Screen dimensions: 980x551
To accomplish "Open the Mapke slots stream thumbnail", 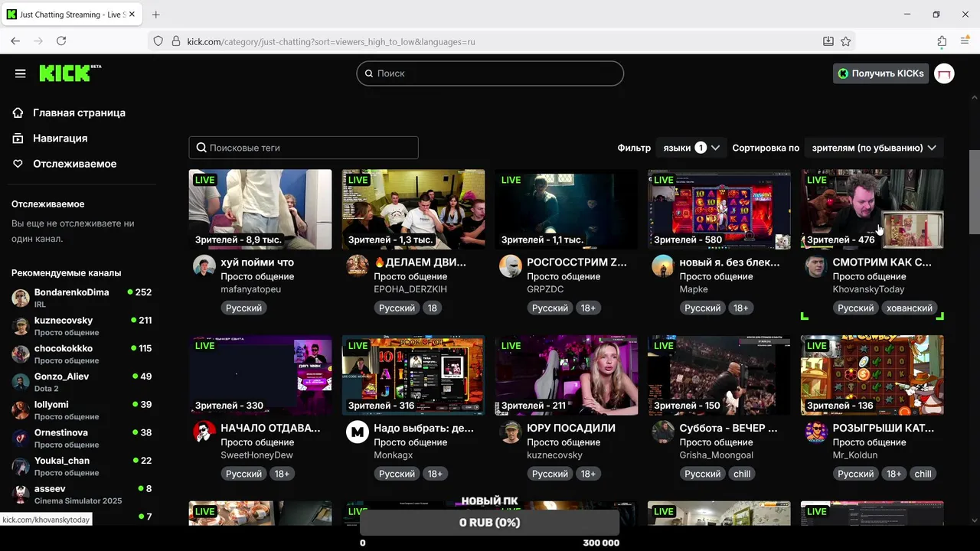I will (x=719, y=210).
